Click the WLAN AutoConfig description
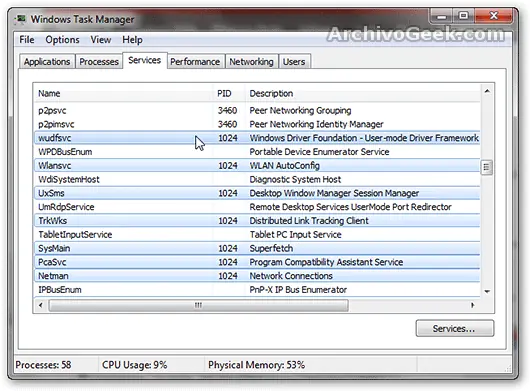 pyautogui.click(x=285, y=166)
